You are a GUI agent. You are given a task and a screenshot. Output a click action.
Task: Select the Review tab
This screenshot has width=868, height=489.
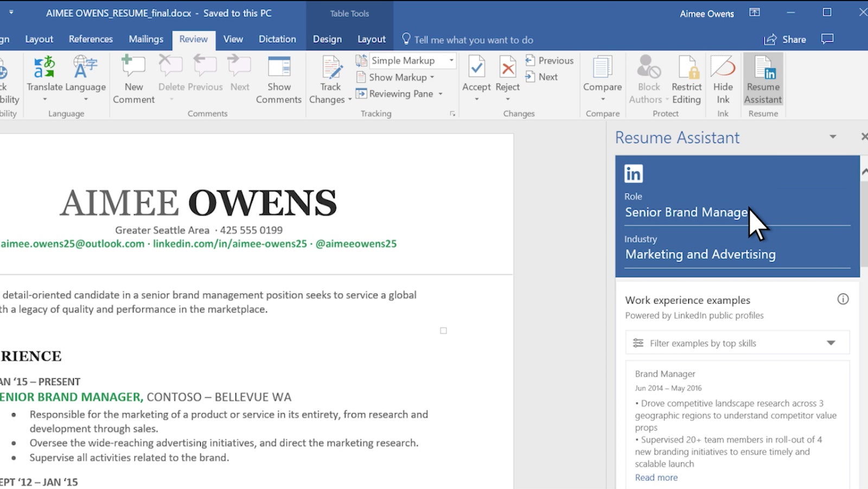click(194, 39)
